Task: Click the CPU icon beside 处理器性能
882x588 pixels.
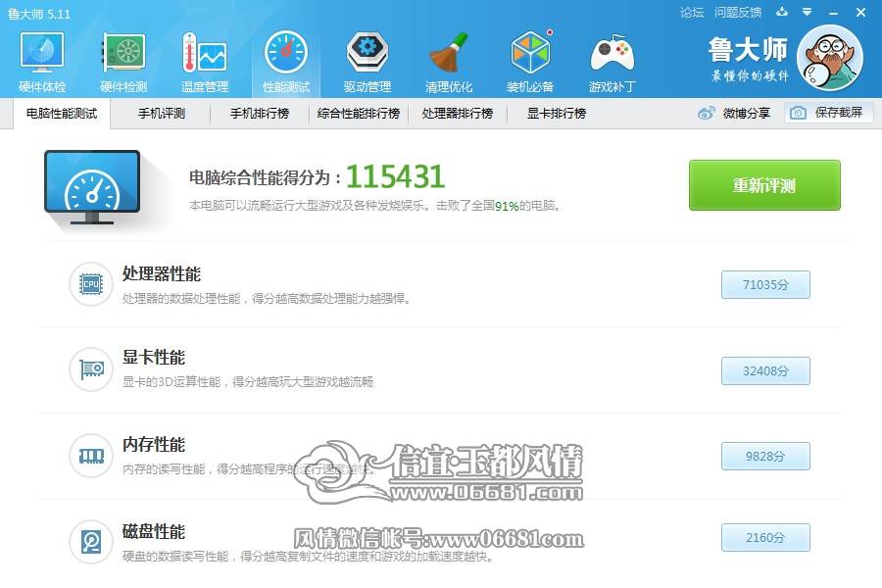Action: [91, 284]
